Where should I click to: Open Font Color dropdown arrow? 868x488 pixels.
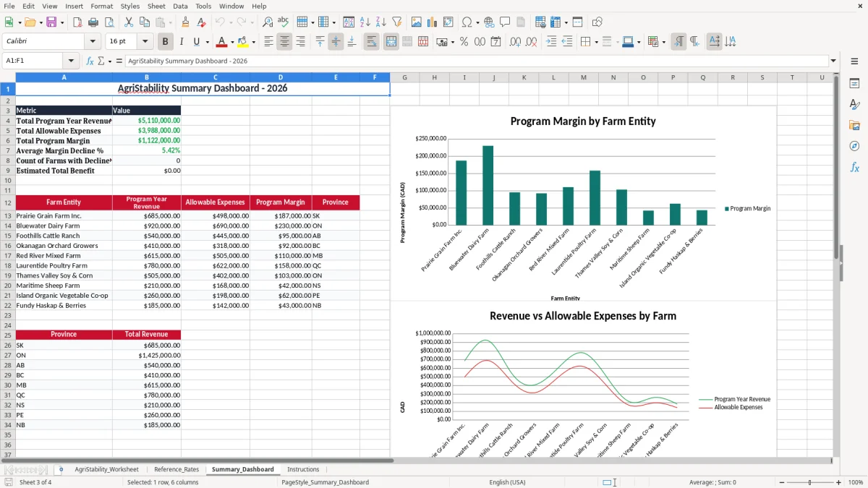click(232, 42)
